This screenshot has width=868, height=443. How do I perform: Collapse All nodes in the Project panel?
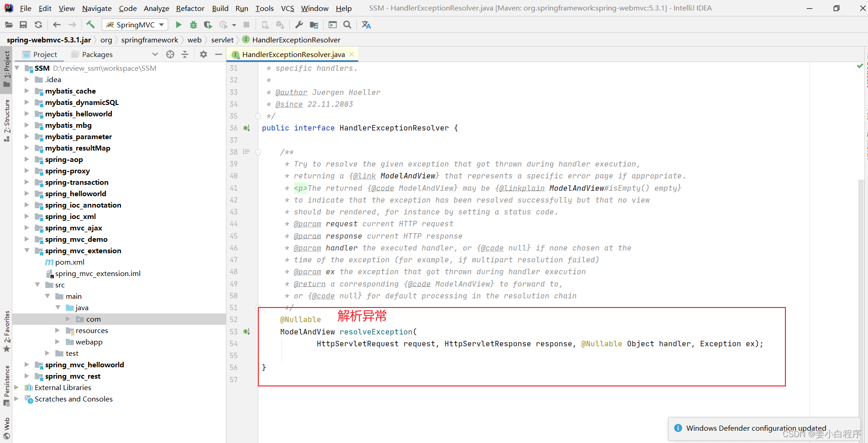click(185, 54)
